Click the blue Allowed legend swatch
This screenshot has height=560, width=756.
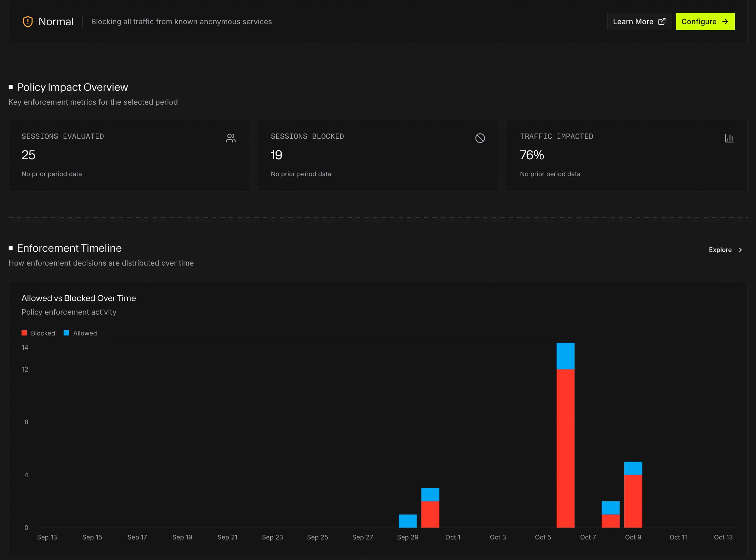point(66,333)
